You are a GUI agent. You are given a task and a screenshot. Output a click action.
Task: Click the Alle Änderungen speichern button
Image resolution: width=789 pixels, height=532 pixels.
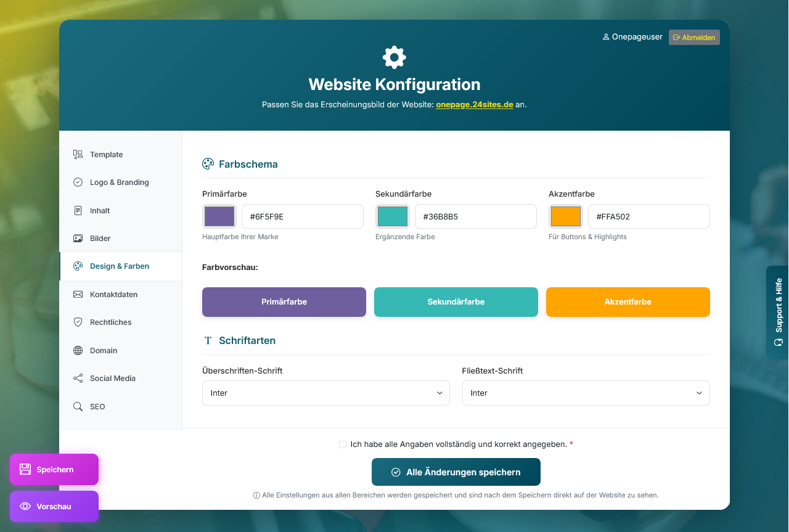point(456,472)
